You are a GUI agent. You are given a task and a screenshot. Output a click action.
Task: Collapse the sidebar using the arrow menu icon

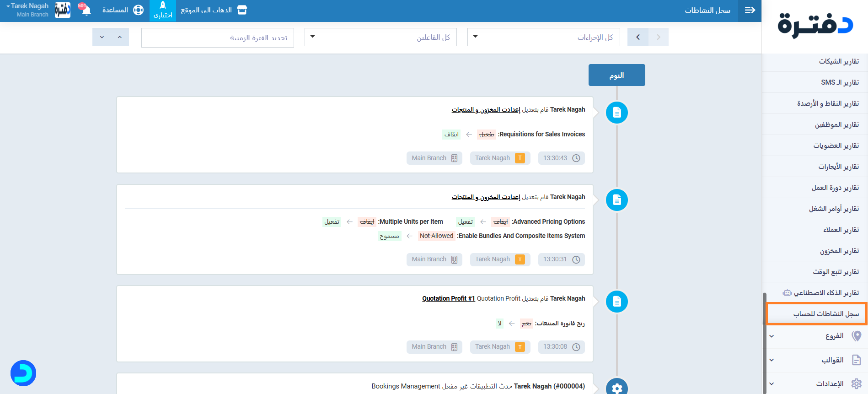coord(750,10)
